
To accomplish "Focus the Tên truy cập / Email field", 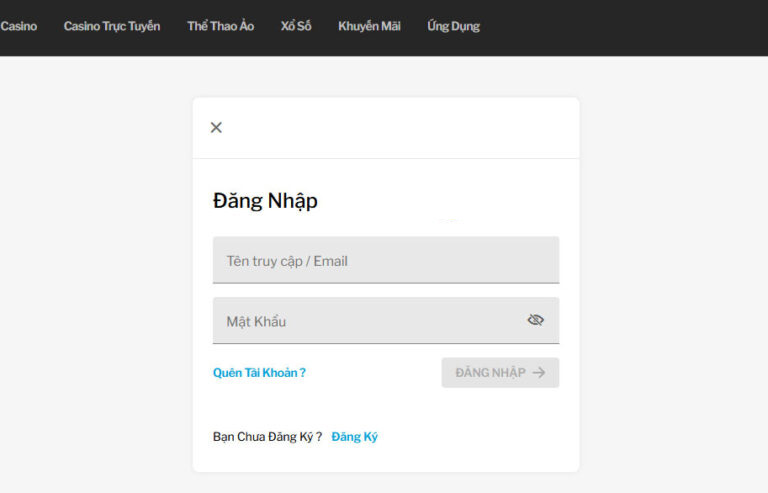I will click(x=385, y=261).
